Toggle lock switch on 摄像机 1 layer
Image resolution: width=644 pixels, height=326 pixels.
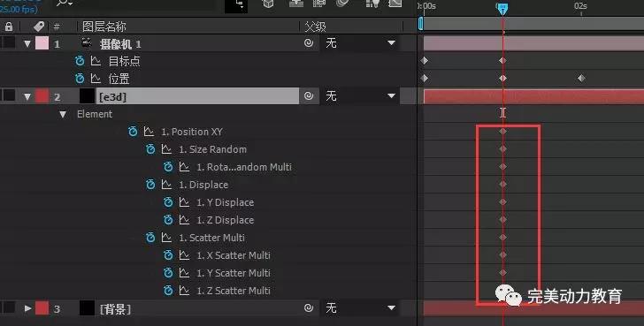coord(9,42)
